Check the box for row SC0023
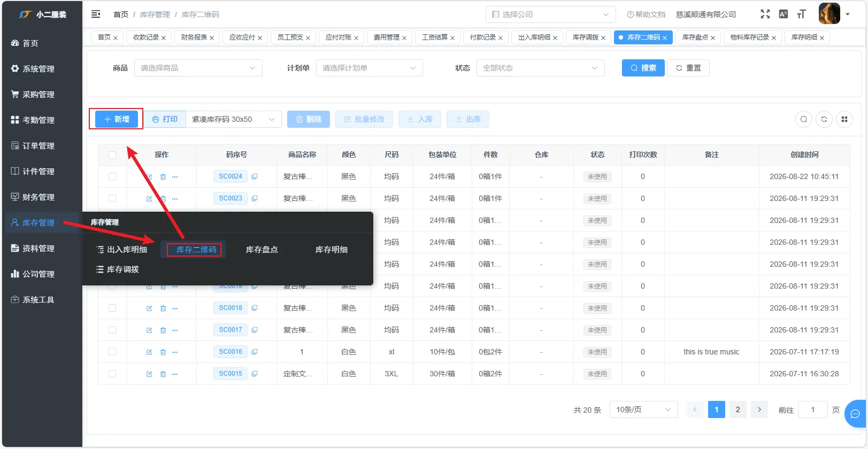Viewport: 868px width, 449px height. [x=112, y=198]
